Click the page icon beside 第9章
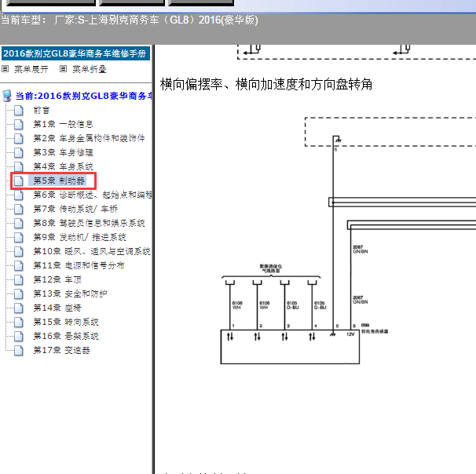Image resolution: width=476 pixels, height=474 pixels. [19, 238]
